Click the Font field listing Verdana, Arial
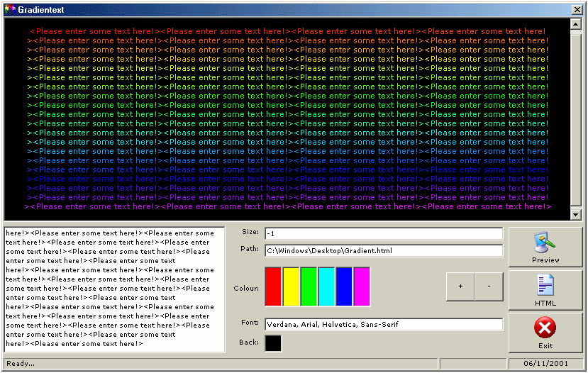This screenshot has width=588, height=373. [383, 324]
